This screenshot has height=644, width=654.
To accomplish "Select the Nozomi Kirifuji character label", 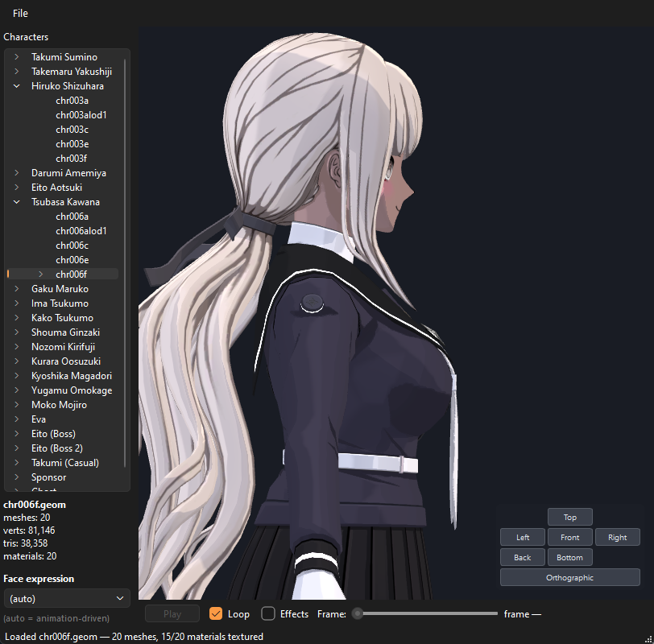I will (63, 346).
